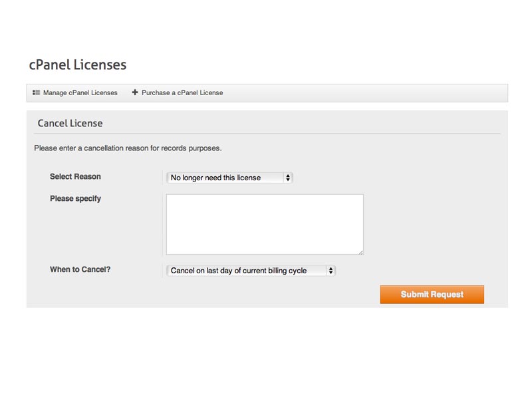Open the Select Reason dropdown showing No longer need this license
This screenshot has height=399, width=532.
(229, 178)
